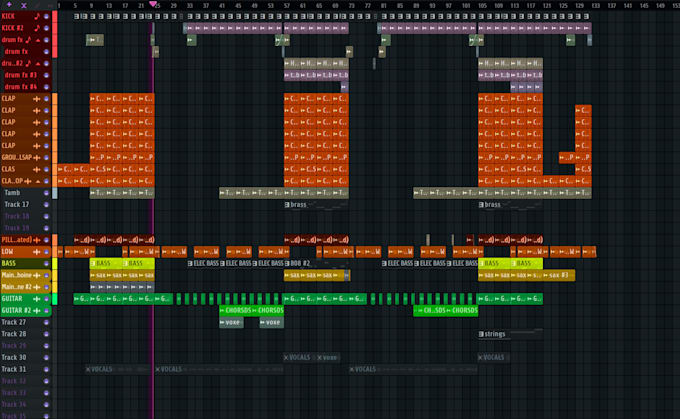This screenshot has height=419, width=680.
Task: Select the Track 28 name label
Action: coord(13,334)
